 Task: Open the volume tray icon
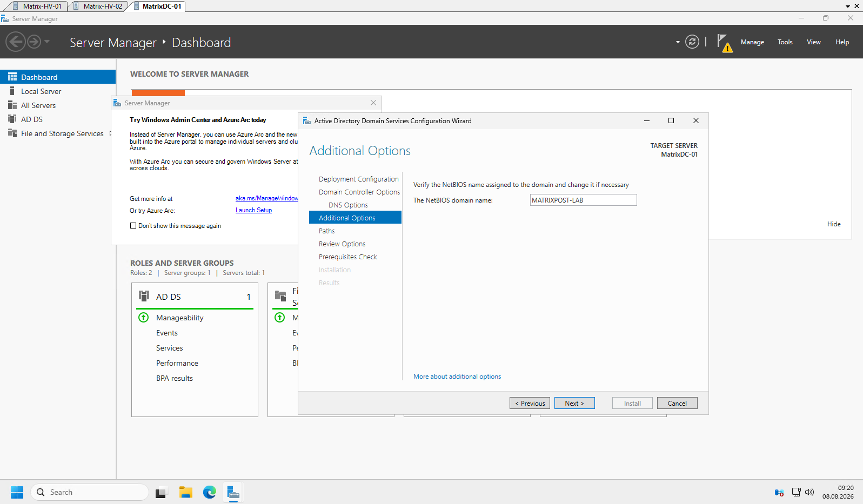point(810,492)
